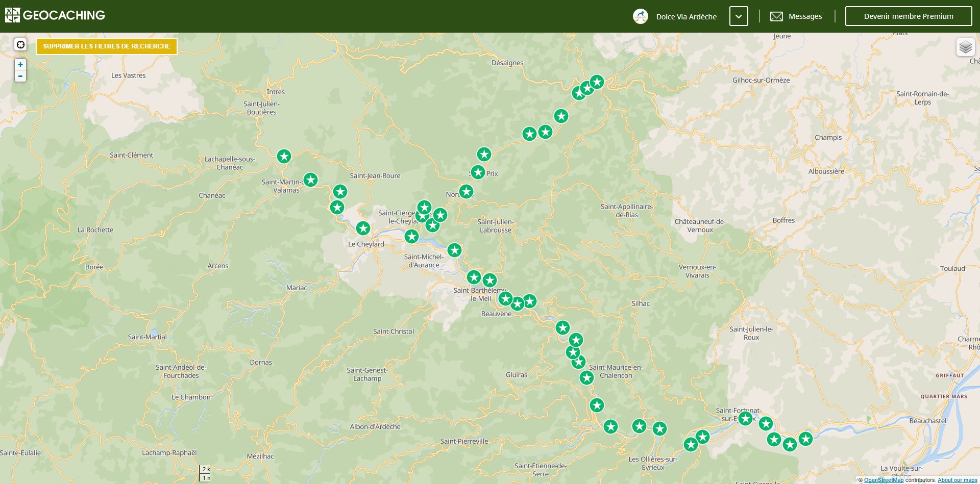Open Messages

[x=796, y=16]
